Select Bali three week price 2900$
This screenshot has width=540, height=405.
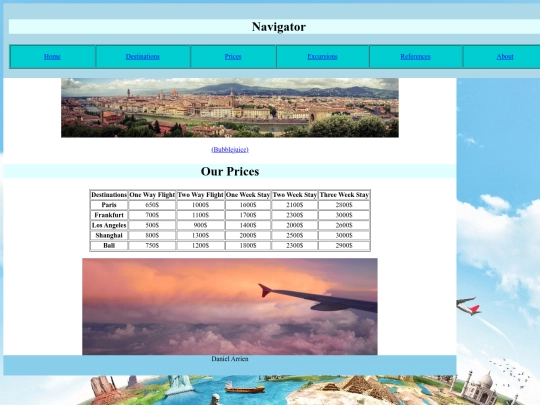pos(344,246)
